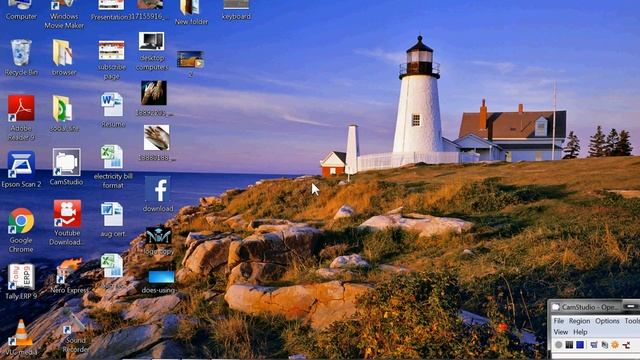Launch Google Chrome shortcut
Image resolution: width=640 pixels, height=360 pixels.
pyautogui.click(x=21, y=230)
